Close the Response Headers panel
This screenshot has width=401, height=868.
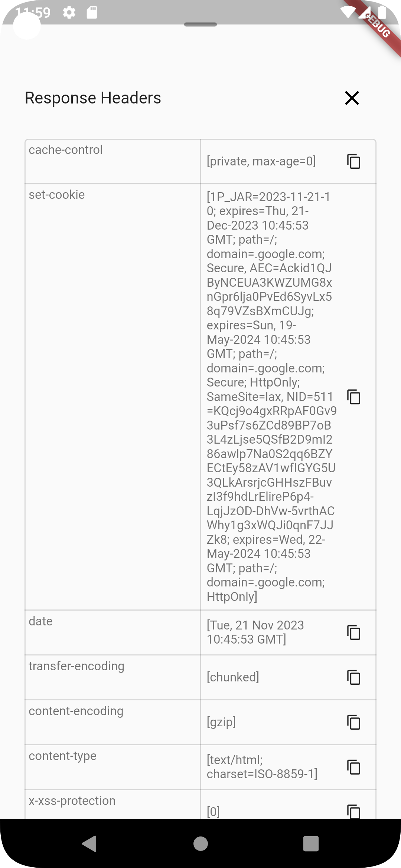[352, 98]
